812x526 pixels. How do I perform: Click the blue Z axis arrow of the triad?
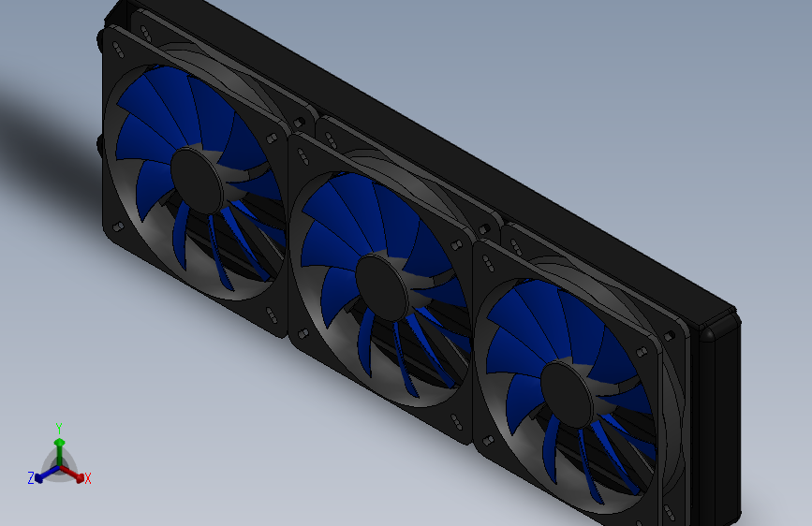tap(48, 475)
